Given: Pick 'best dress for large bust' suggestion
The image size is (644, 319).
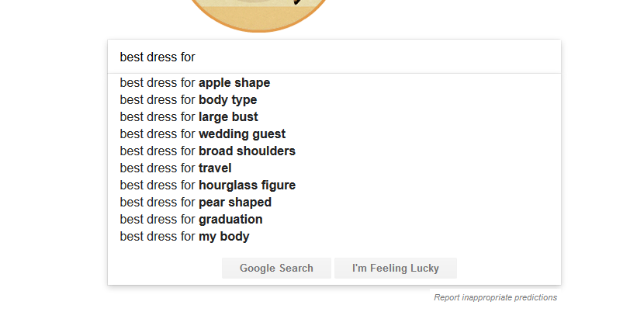Looking at the screenshot, I should pyautogui.click(x=189, y=117).
